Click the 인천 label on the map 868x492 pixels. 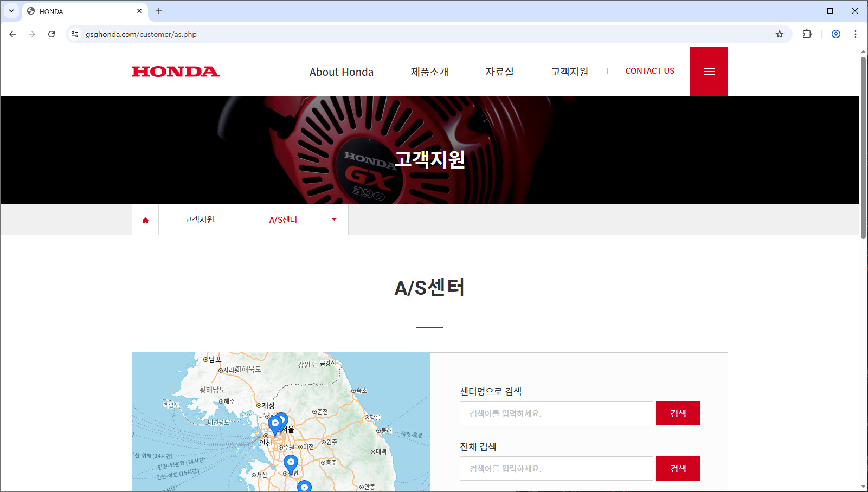tap(265, 443)
